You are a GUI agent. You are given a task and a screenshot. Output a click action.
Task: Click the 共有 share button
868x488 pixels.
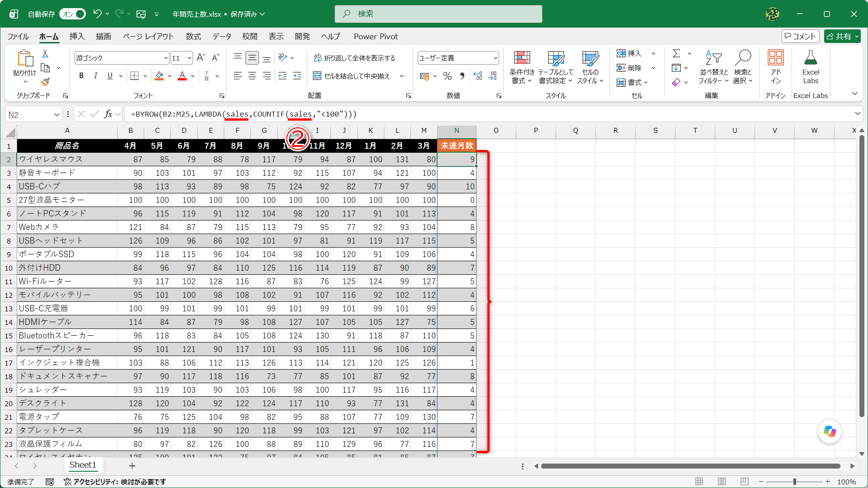[x=842, y=36]
